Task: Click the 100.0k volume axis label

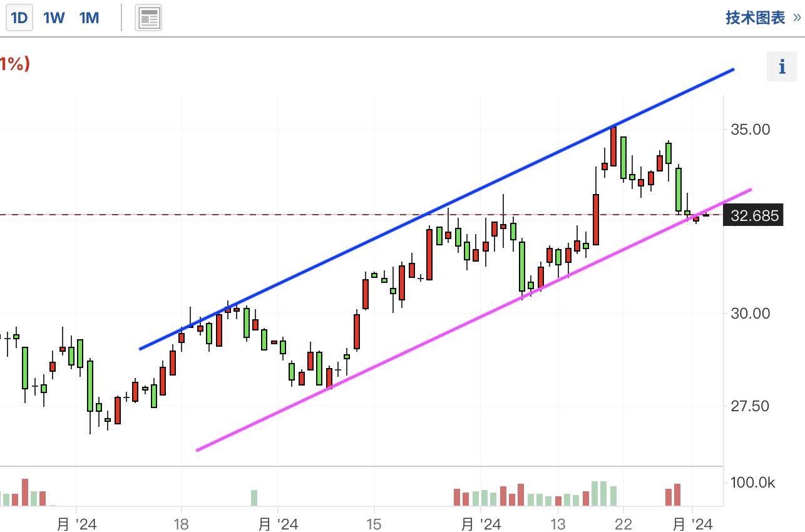Action: (x=753, y=483)
